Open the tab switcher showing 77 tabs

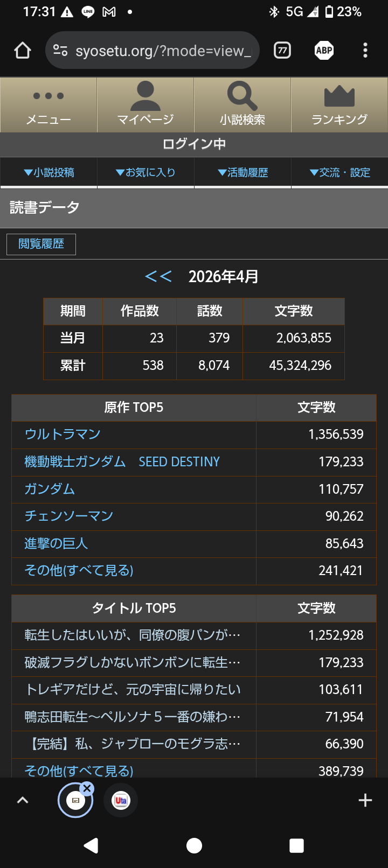[282, 51]
